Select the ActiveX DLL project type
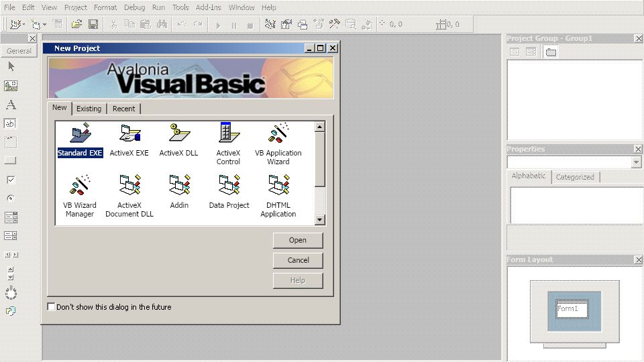 (178, 139)
